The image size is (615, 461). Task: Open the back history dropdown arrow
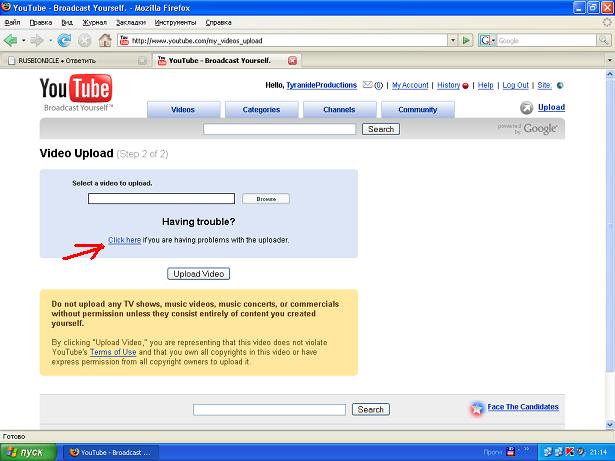[x=24, y=40]
